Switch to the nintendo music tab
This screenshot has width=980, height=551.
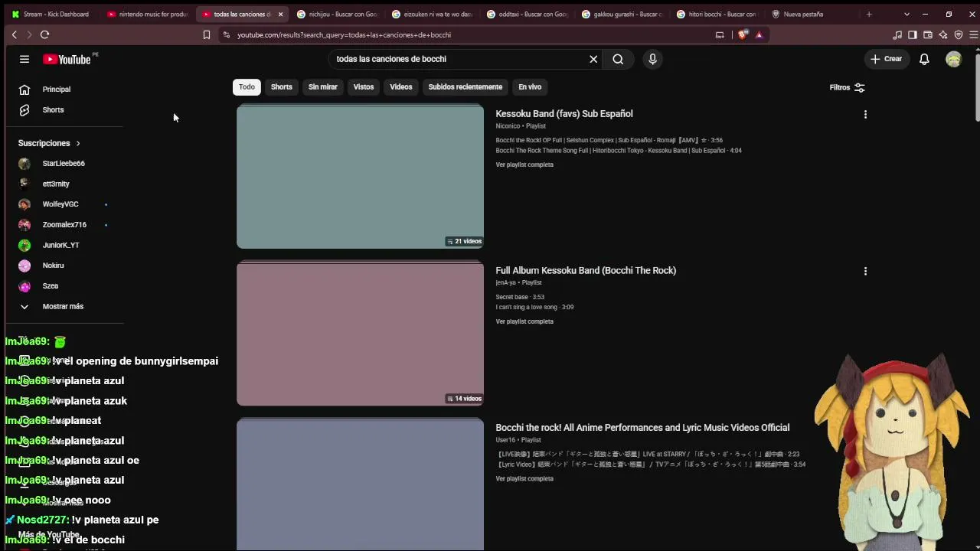click(x=149, y=14)
